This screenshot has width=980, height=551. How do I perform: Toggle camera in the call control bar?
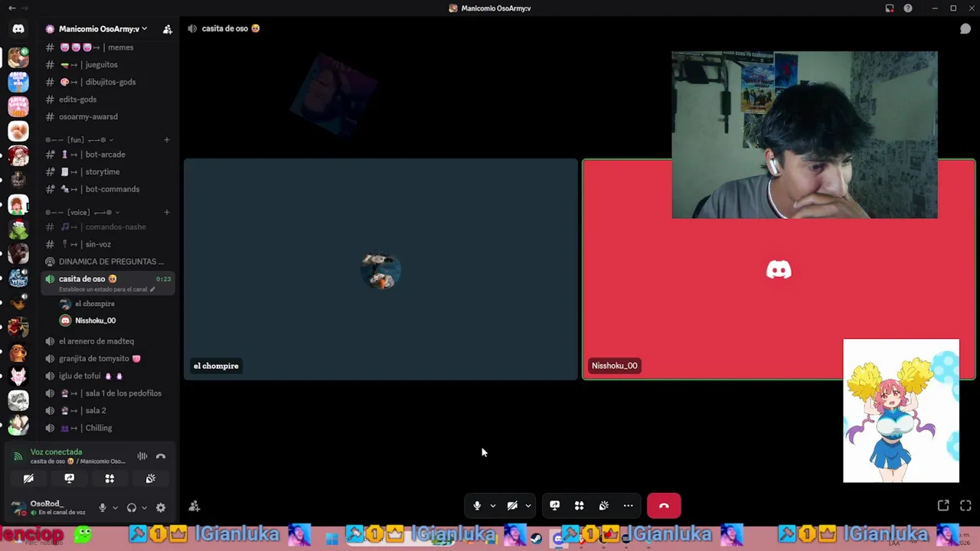[512, 506]
